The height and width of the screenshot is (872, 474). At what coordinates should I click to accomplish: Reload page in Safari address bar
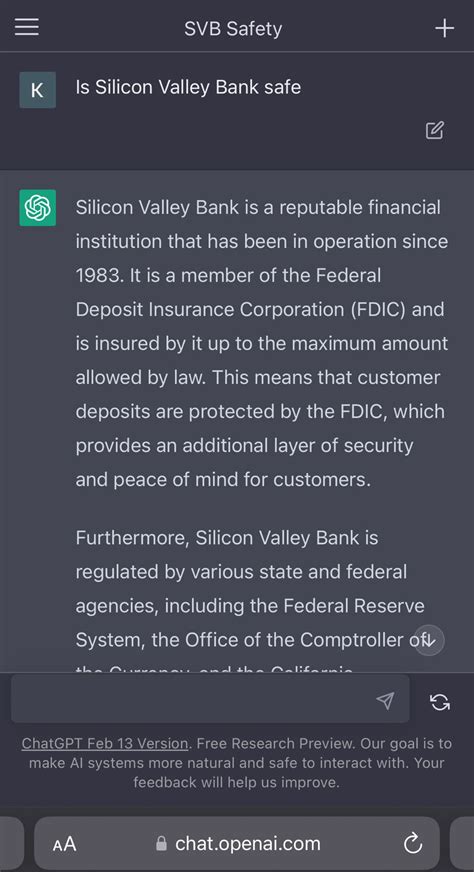point(413,844)
